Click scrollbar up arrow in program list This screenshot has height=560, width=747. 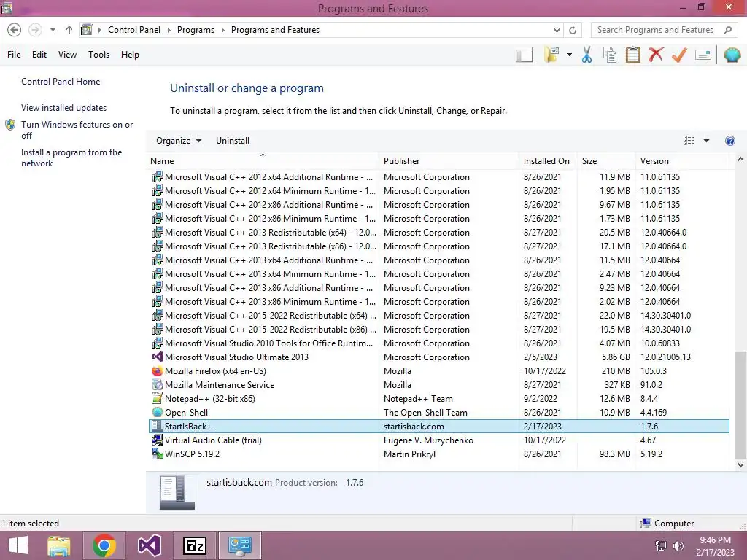(x=741, y=160)
